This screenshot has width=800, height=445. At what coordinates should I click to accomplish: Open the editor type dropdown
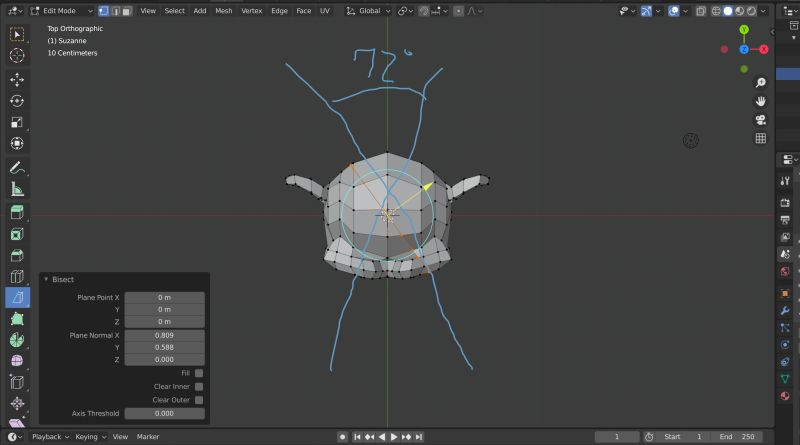click(x=15, y=11)
